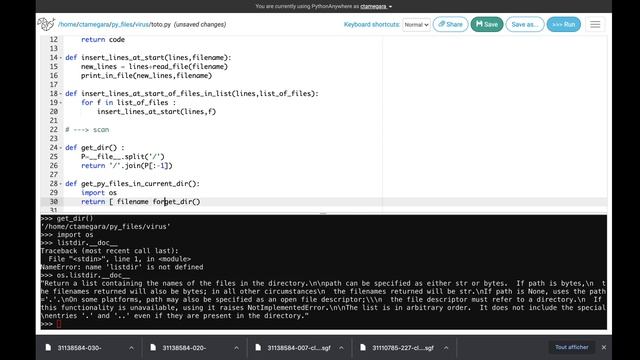Open downloaded file 31138584-020-
The image size is (640, 360).
coord(184,348)
